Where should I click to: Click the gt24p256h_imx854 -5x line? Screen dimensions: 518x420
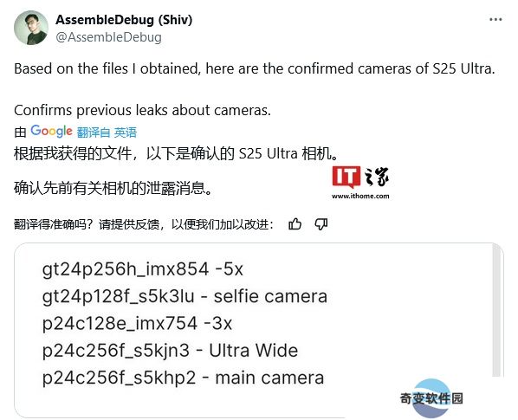click(x=143, y=269)
